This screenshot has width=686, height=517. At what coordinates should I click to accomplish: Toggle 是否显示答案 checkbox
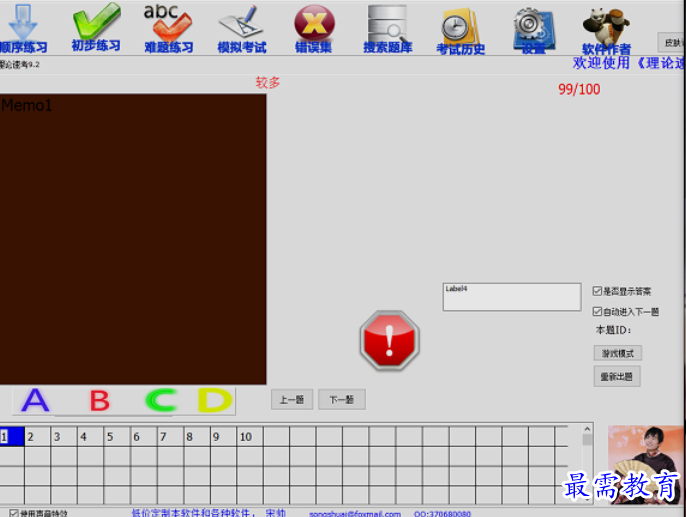coord(597,291)
